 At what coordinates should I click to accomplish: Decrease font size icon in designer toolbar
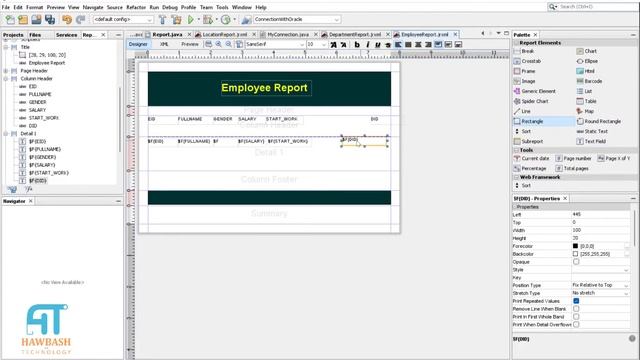click(x=344, y=44)
